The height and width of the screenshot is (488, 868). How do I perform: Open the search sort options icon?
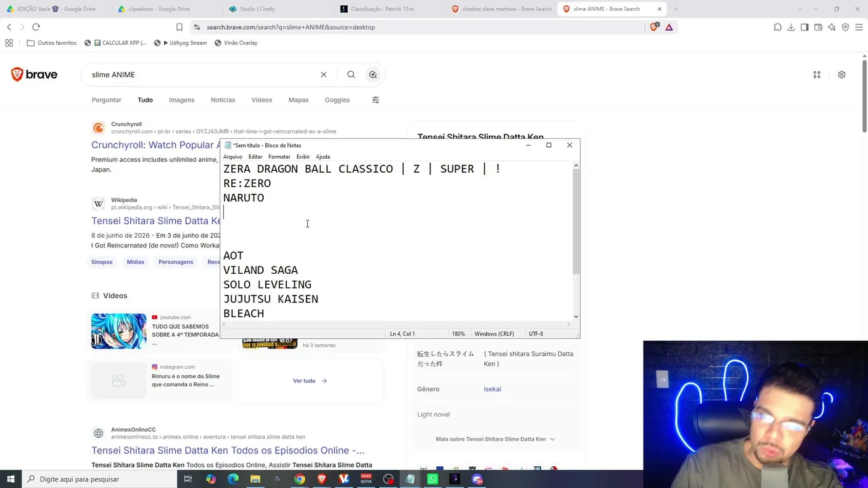click(x=816, y=75)
